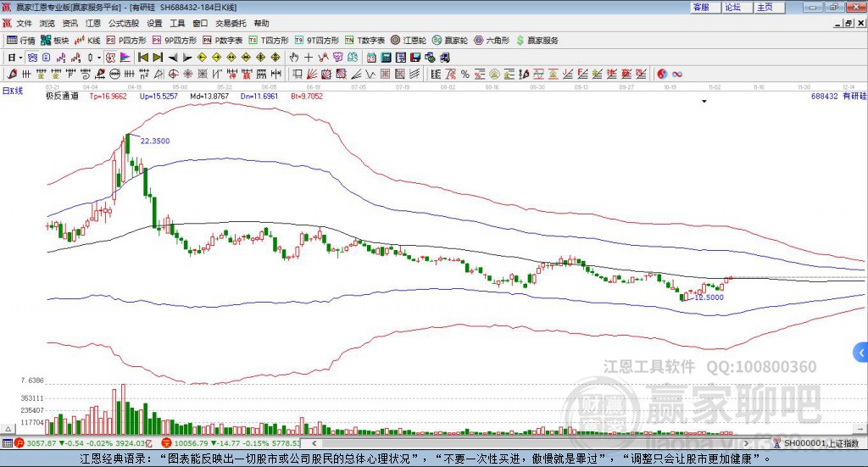868x467 pixels.
Task: Click the Dn=11.6961 value
Action: (259, 96)
